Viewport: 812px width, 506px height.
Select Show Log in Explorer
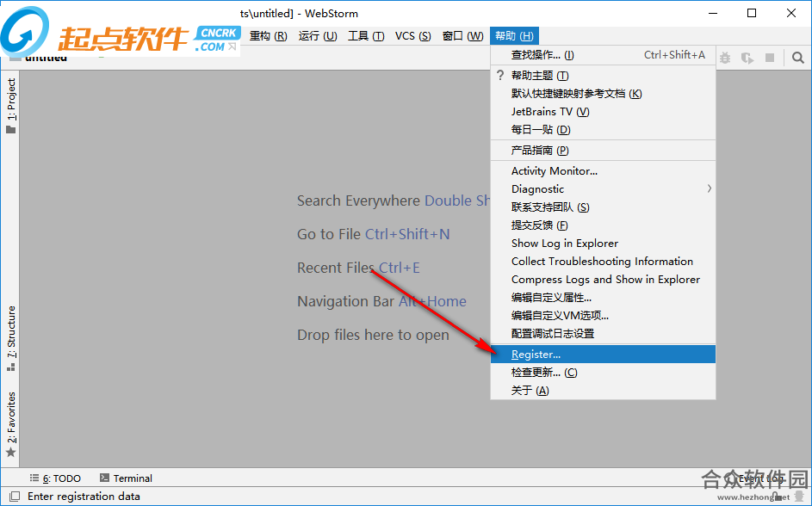point(603,244)
